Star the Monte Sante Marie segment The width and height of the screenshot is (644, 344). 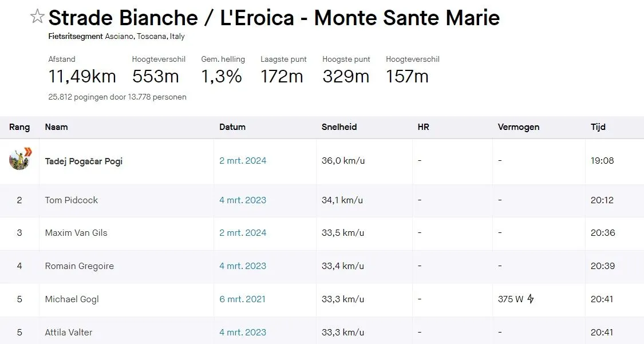coord(37,17)
